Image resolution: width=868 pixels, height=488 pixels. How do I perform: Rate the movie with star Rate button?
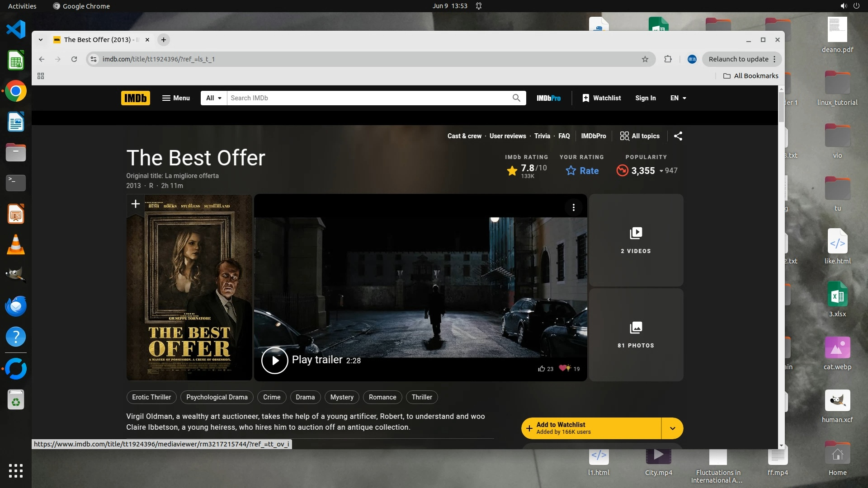pos(582,171)
